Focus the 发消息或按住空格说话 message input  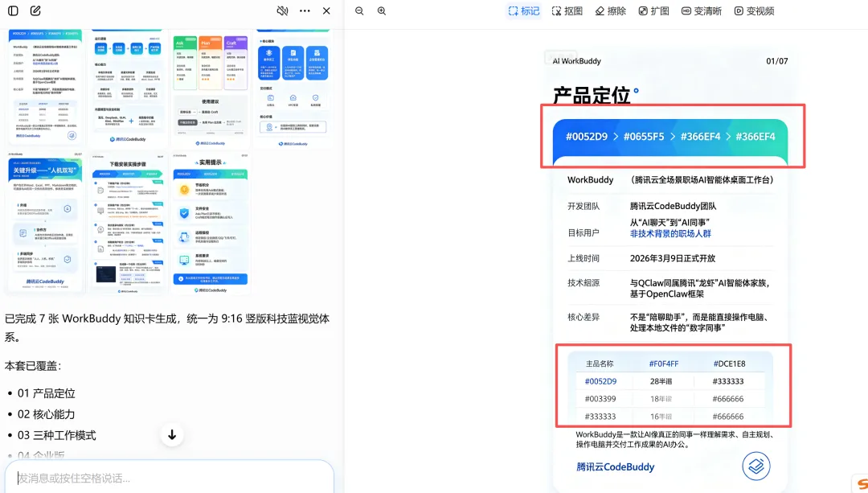[170, 478]
